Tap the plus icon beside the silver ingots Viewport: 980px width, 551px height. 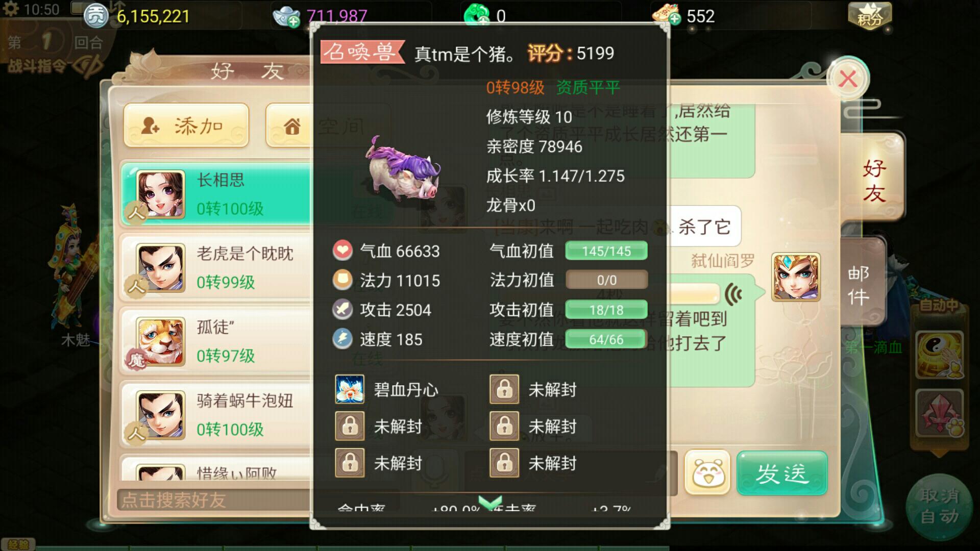[x=293, y=21]
